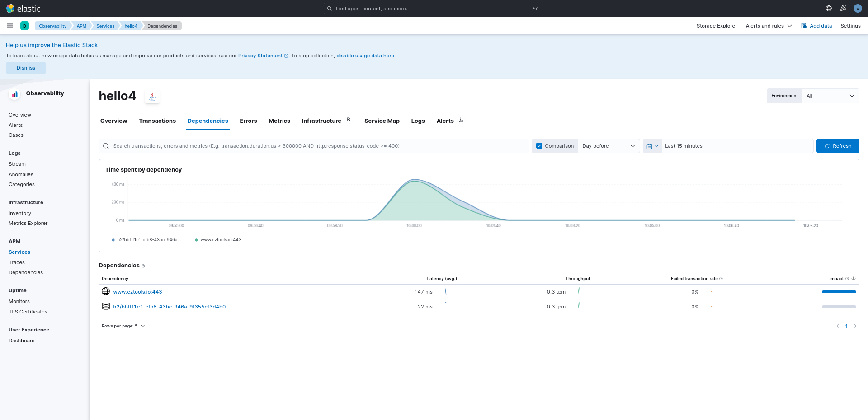Click the Dependencies info tooltip icon
Viewport: 868px width, 420px height.
coord(143,266)
